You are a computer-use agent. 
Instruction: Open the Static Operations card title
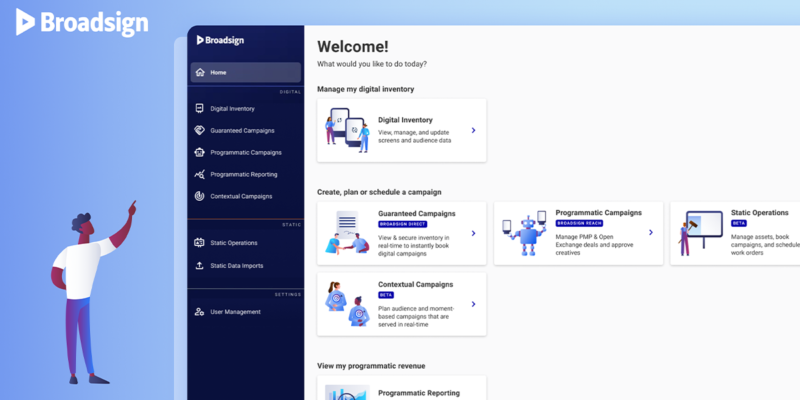tap(760, 212)
